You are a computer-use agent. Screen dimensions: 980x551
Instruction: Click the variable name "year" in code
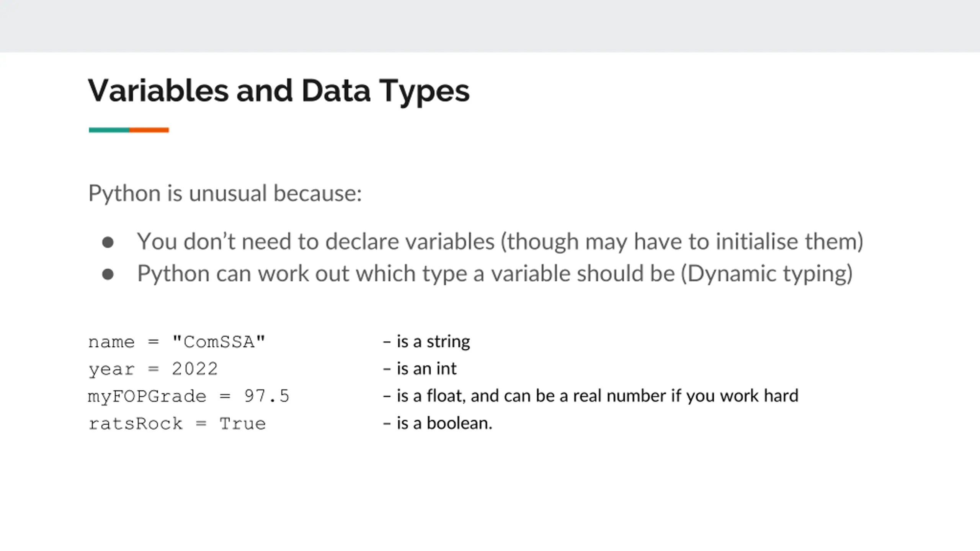click(x=111, y=370)
